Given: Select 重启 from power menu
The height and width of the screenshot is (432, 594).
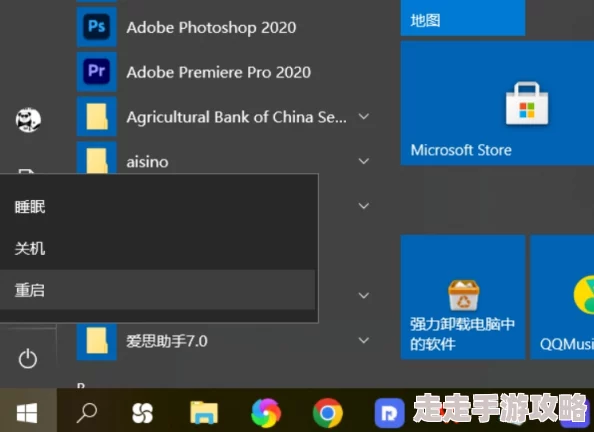Looking at the screenshot, I should click(x=158, y=290).
